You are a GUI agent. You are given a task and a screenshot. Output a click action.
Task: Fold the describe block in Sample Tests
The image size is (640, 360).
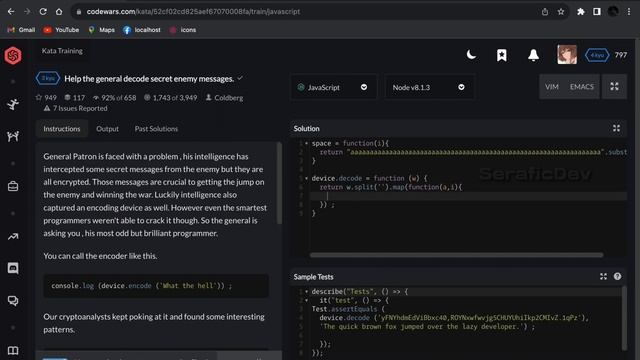(307, 292)
